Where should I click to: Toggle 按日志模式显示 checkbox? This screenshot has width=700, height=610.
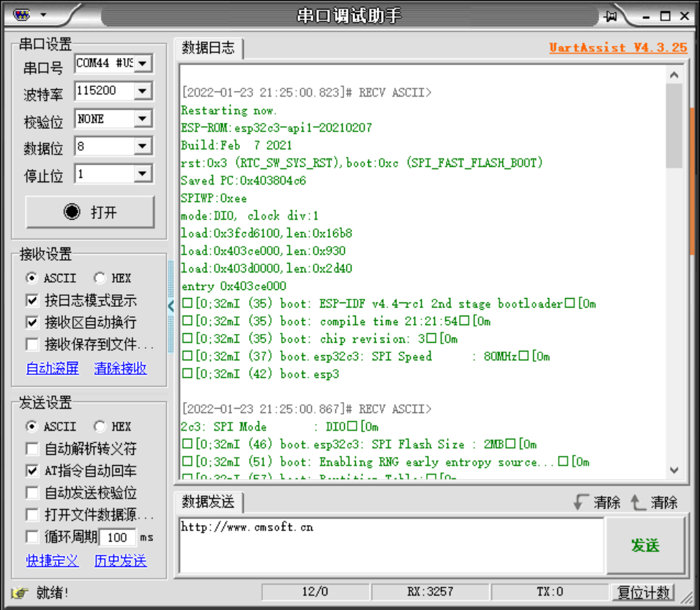32,300
